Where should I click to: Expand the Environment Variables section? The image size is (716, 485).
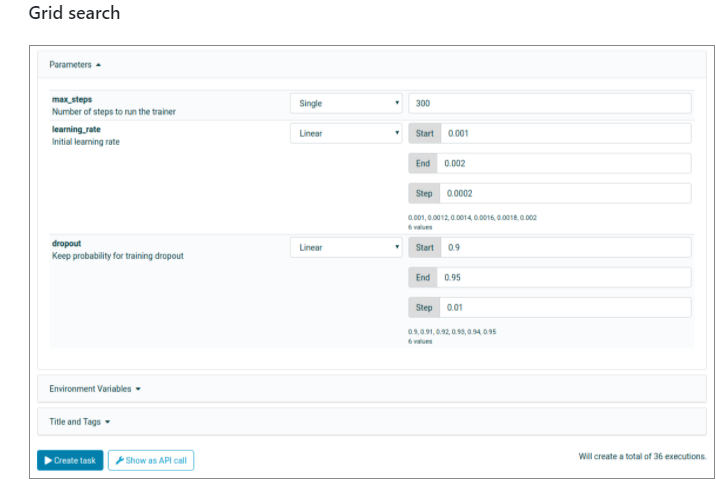[x=95, y=389]
